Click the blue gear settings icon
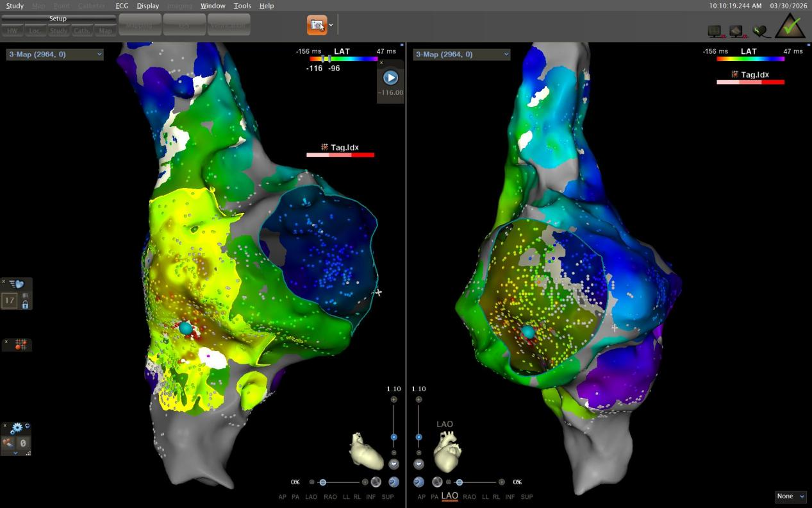 click(x=17, y=428)
